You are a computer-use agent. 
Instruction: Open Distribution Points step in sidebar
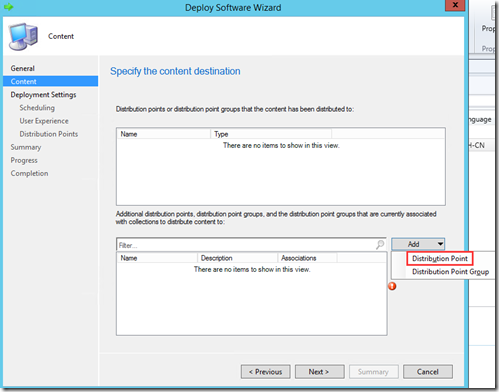click(x=49, y=134)
